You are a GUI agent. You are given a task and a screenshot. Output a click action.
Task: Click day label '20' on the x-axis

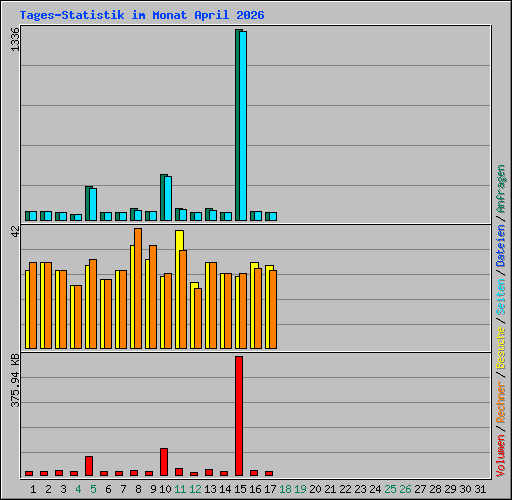click(x=315, y=489)
